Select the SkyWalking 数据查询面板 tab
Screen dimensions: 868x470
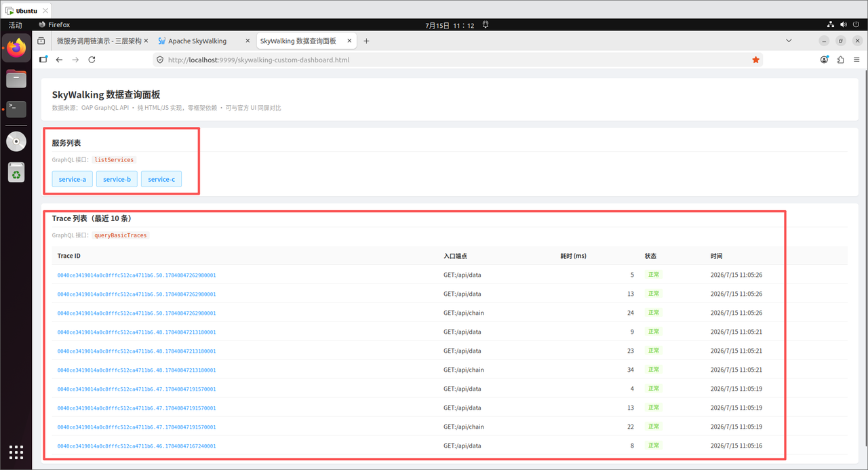306,41
